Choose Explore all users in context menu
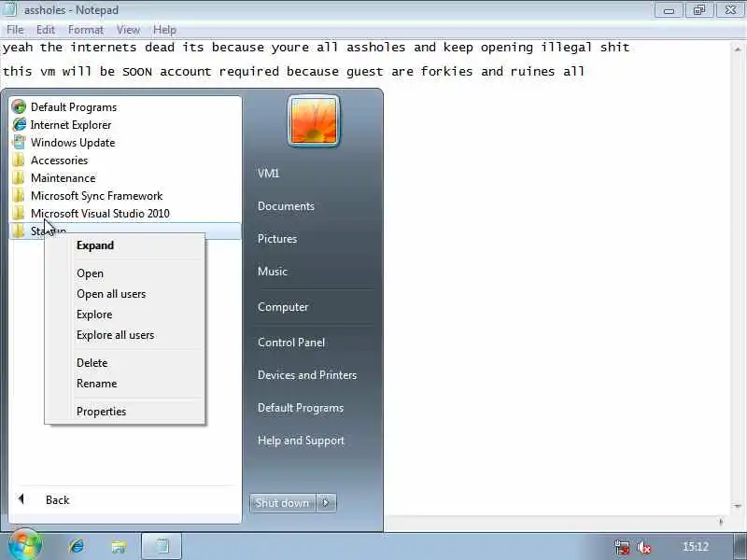747x560 pixels. tap(125, 335)
